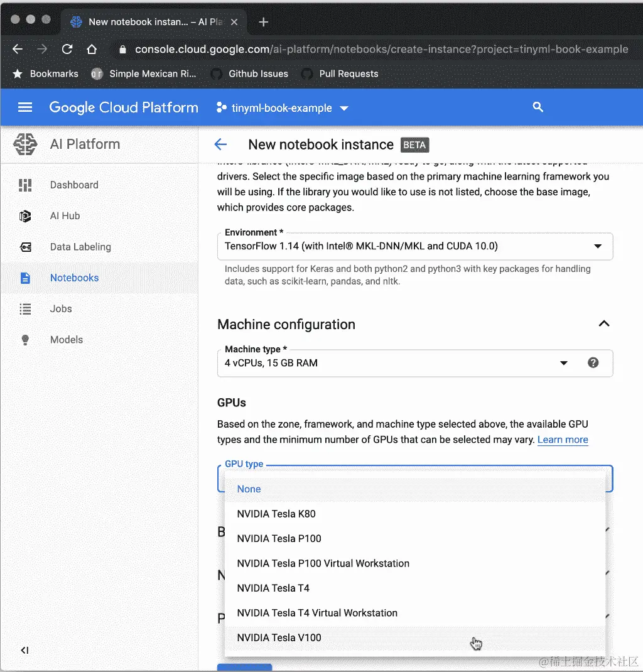
Task: Select the New notebook instance browser tab
Action: [154, 22]
